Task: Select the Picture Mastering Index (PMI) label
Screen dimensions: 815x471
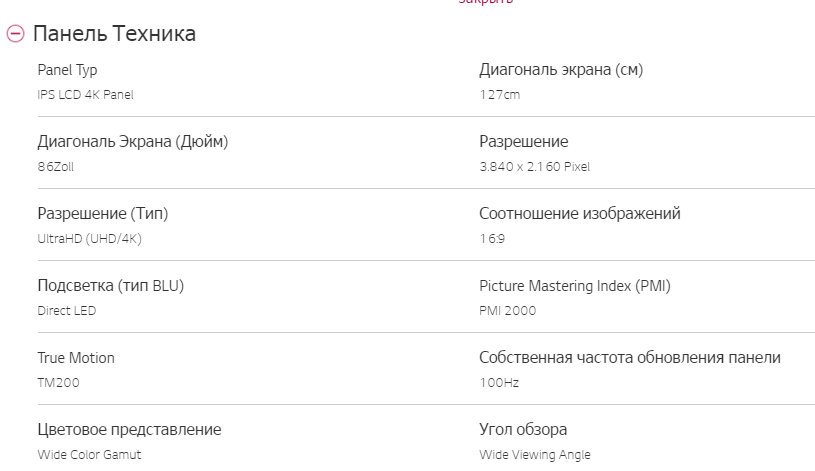Action: tap(575, 286)
